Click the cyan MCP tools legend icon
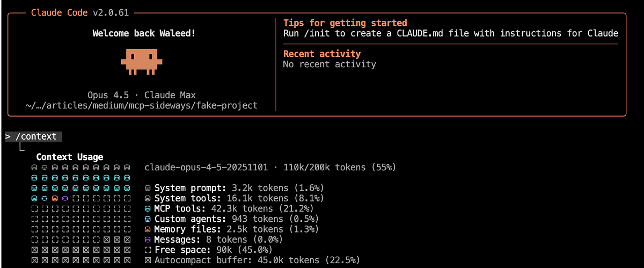 click(148, 209)
